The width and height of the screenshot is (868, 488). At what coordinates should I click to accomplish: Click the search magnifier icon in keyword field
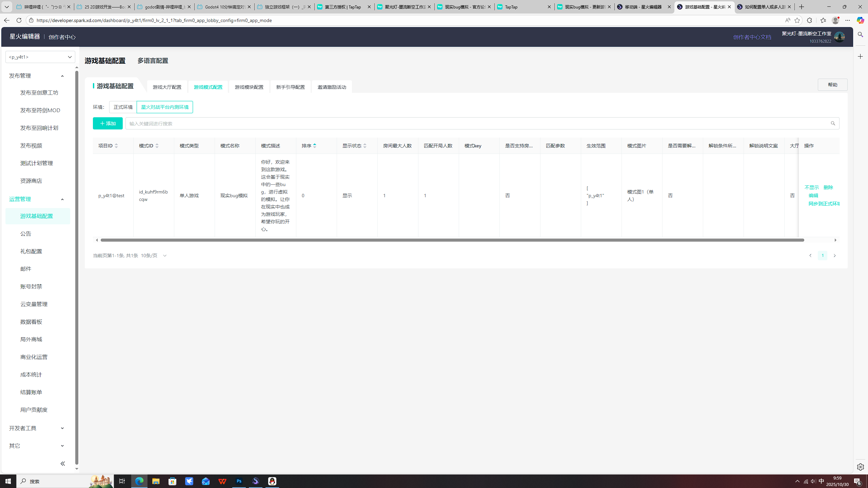pyautogui.click(x=833, y=123)
